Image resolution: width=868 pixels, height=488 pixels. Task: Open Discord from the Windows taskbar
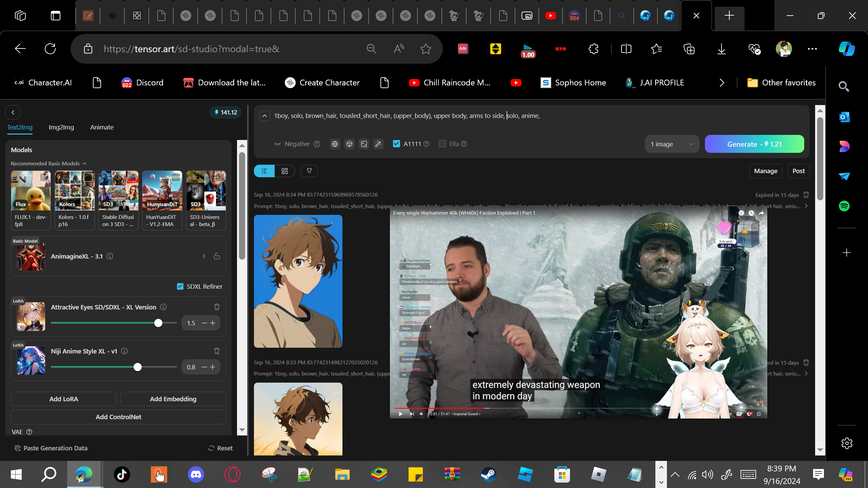coord(196,474)
